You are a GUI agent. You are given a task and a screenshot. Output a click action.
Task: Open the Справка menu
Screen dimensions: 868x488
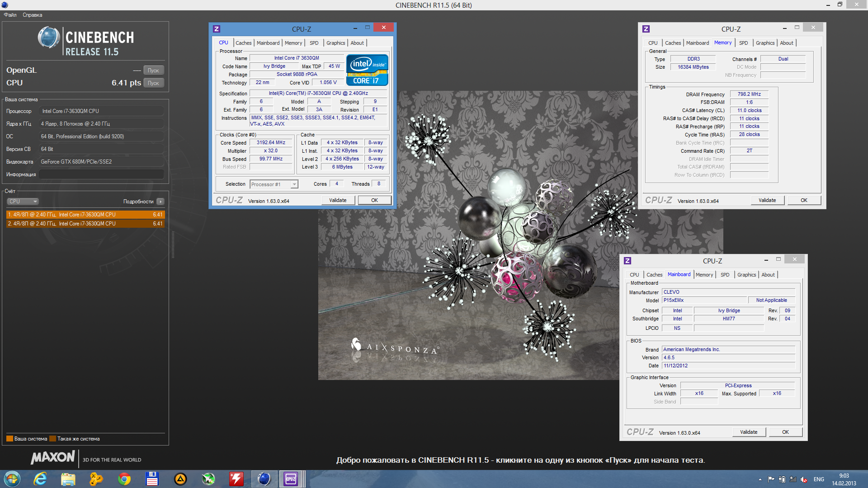click(33, 15)
